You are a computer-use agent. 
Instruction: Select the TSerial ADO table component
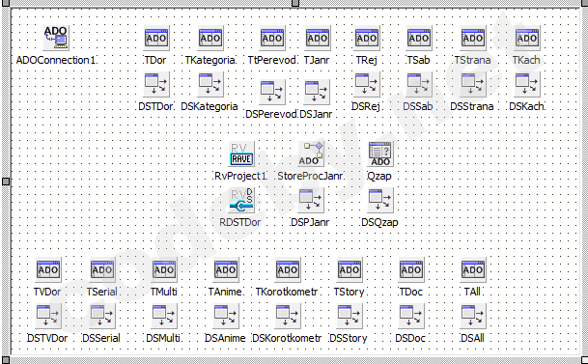click(102, 269)
